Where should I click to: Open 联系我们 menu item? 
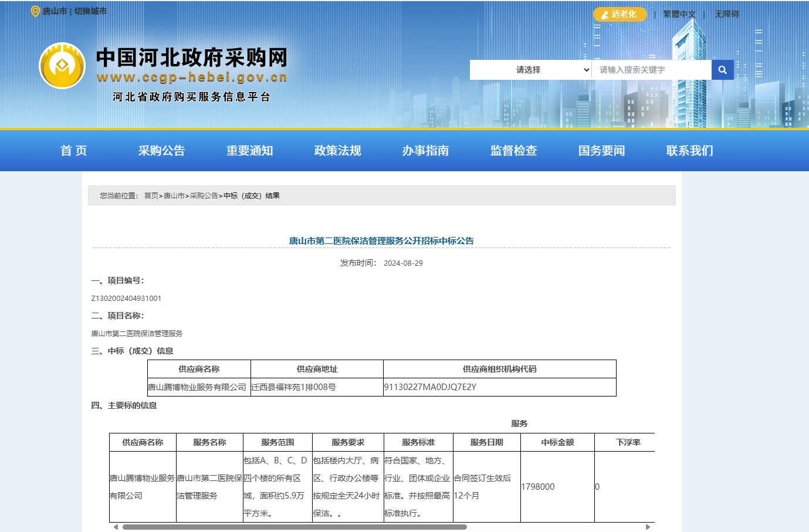tap(690, 151)
